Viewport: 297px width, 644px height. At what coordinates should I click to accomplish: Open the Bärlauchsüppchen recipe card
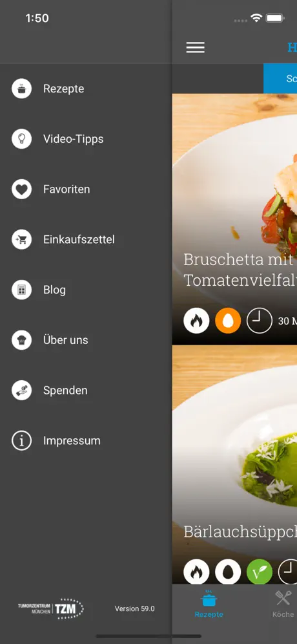point(234,464)
